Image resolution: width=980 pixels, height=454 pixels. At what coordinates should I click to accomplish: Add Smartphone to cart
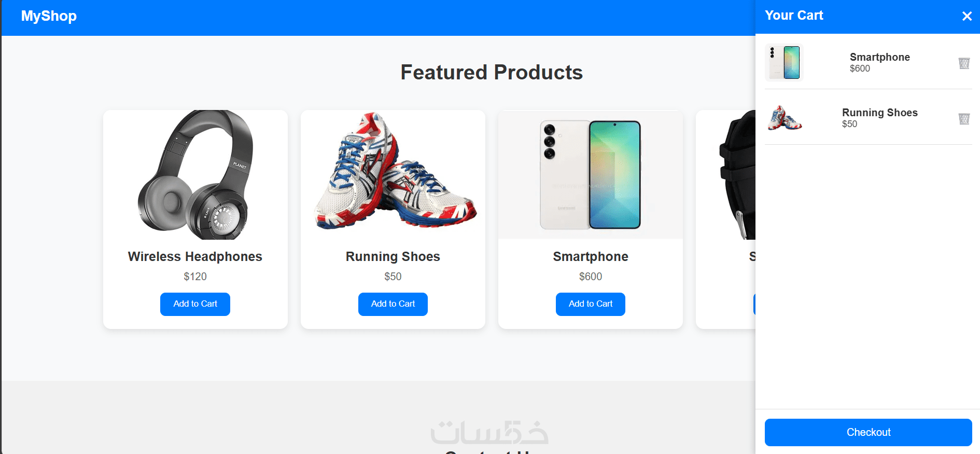[590, 304]
